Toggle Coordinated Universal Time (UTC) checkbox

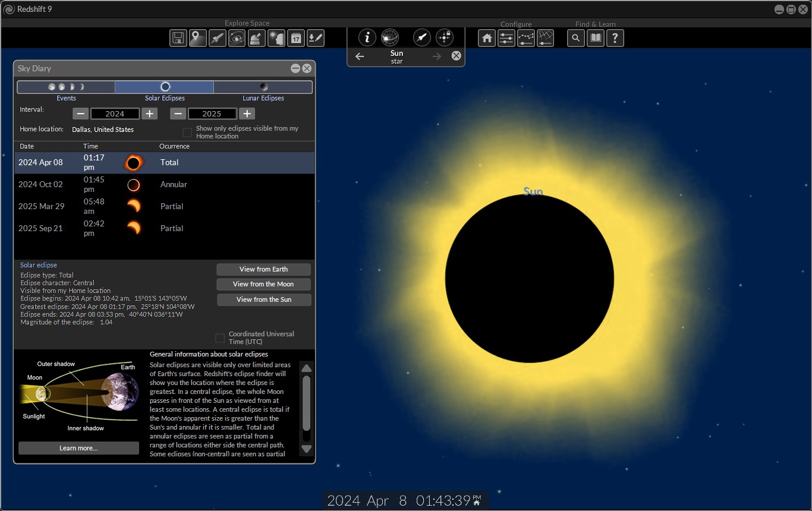point(220,338)
